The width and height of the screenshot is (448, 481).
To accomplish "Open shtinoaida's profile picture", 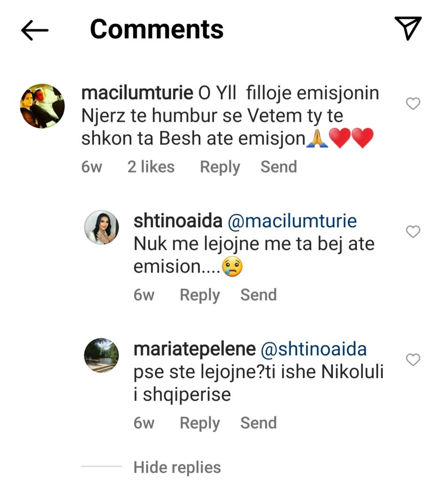I will [101, 227].
